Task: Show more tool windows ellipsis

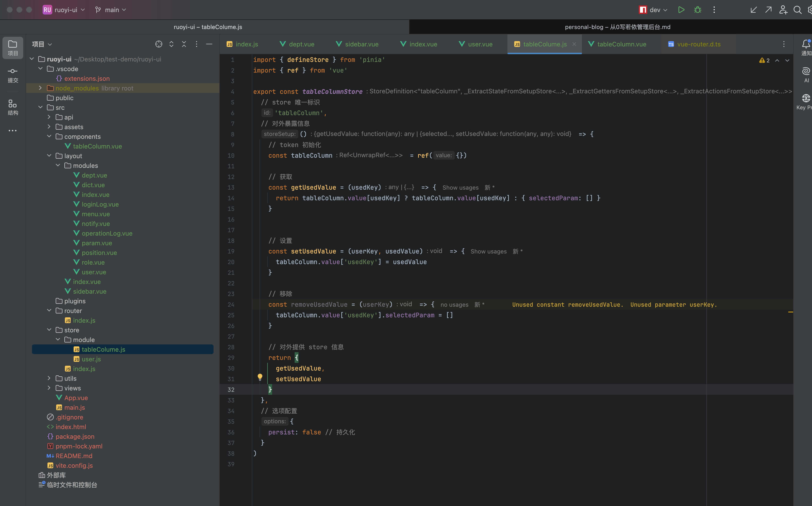Action: coord(13,131)
